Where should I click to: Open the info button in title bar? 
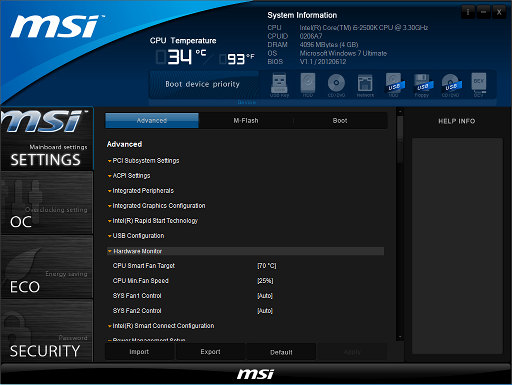click(468, 12)
